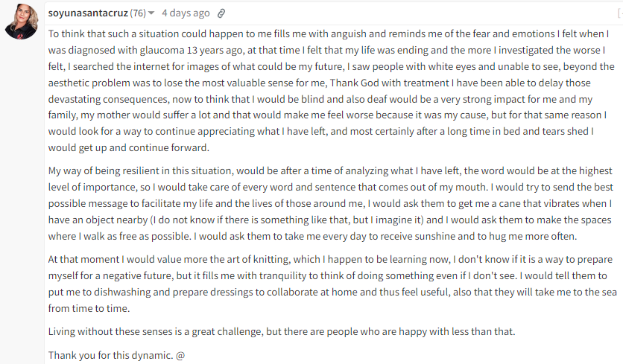Click the text "Thank you for this dynamic."

110,355
